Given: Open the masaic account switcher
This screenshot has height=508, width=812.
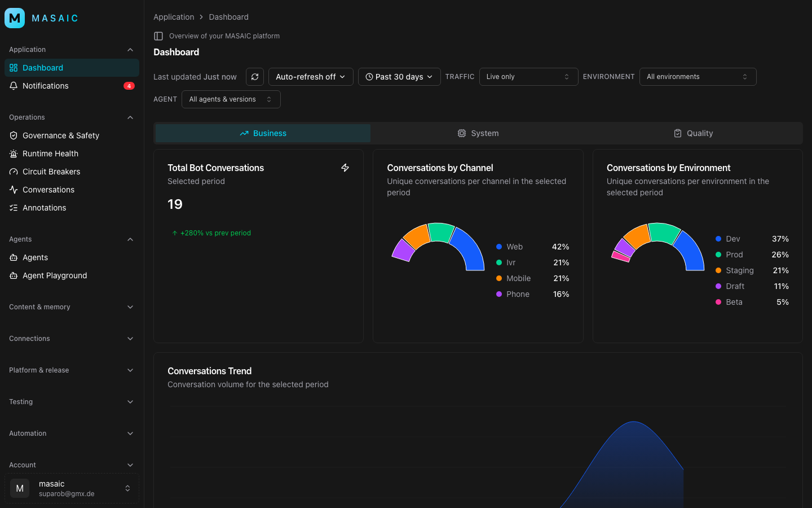Looking at the screenshot, I should point(72,488).
